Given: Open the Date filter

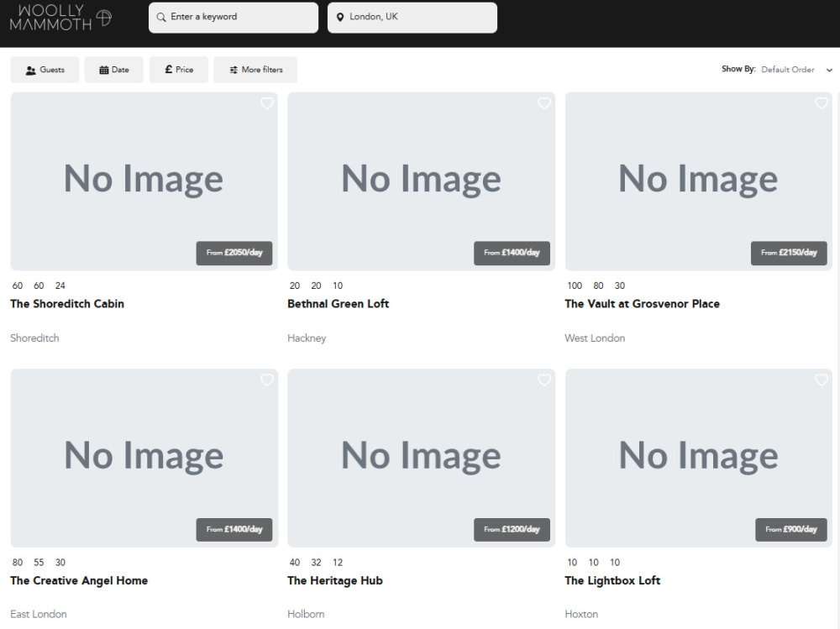Looking at the screenshot, I should pos(114,70).
